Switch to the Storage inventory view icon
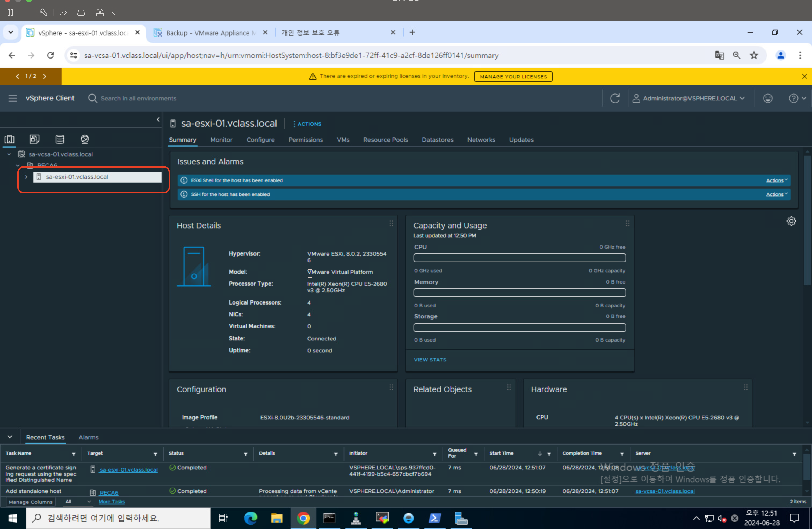This screenshot has width=812, height=529. pyautogui.click(x=60, y=139)
